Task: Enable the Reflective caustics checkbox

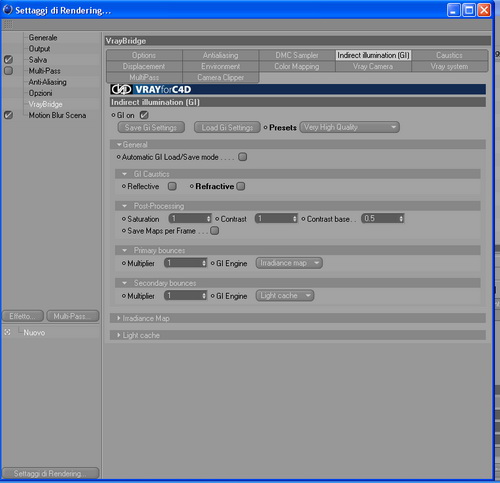Action: click(172, 186)
